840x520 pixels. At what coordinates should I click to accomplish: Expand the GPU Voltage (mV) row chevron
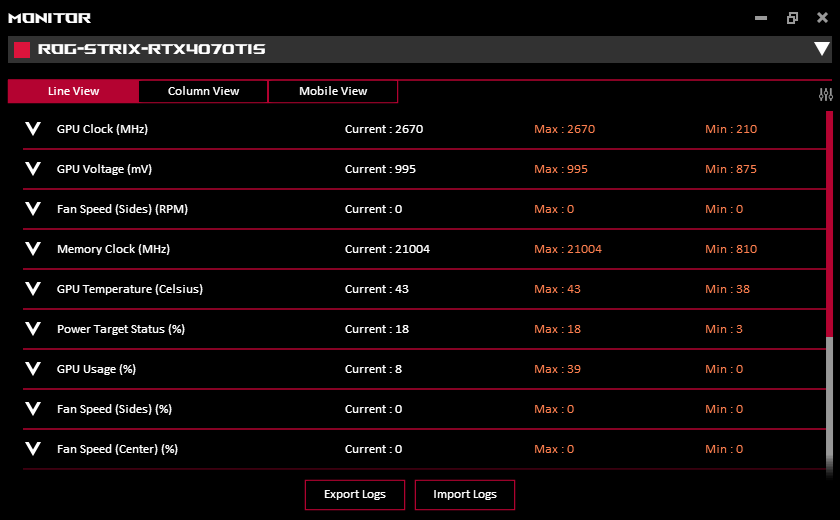33,169
